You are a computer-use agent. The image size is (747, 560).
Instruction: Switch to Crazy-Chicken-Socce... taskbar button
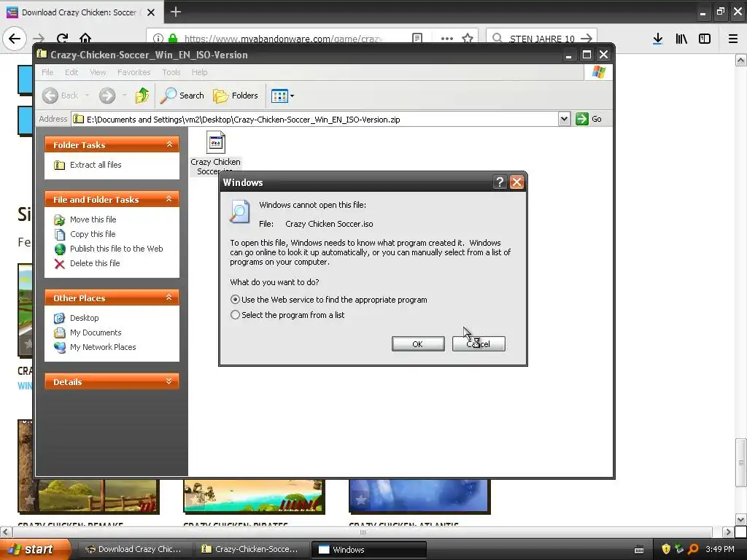[251, 549]
